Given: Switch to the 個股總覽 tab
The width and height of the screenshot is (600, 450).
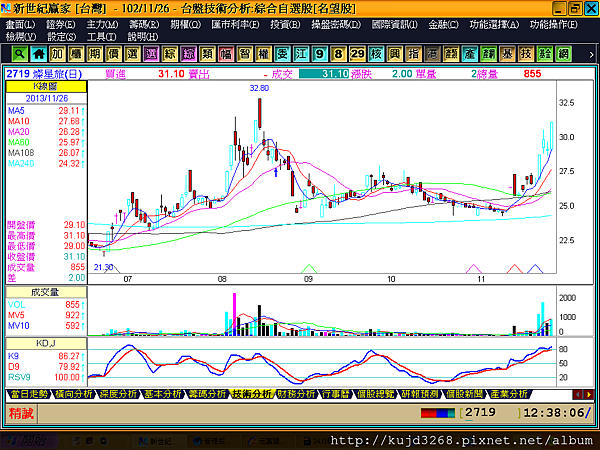Looking at the screenshot, I should pyautogui.click(x=375, y=394).
